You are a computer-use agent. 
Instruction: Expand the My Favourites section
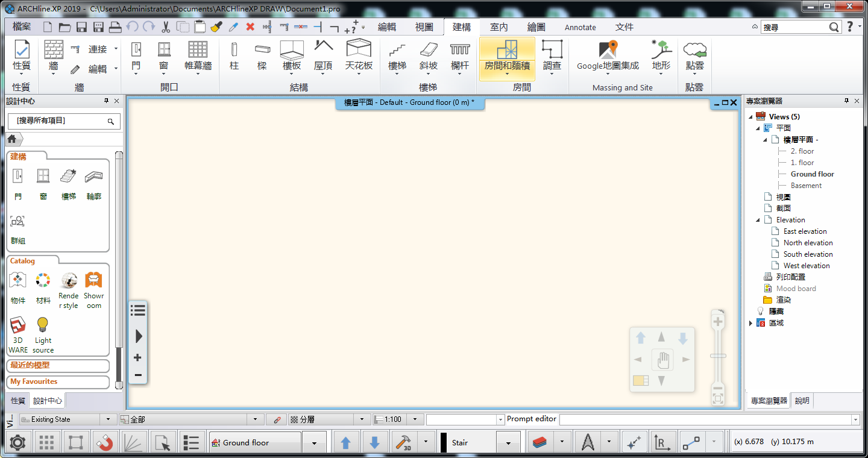tap(58, 381)
